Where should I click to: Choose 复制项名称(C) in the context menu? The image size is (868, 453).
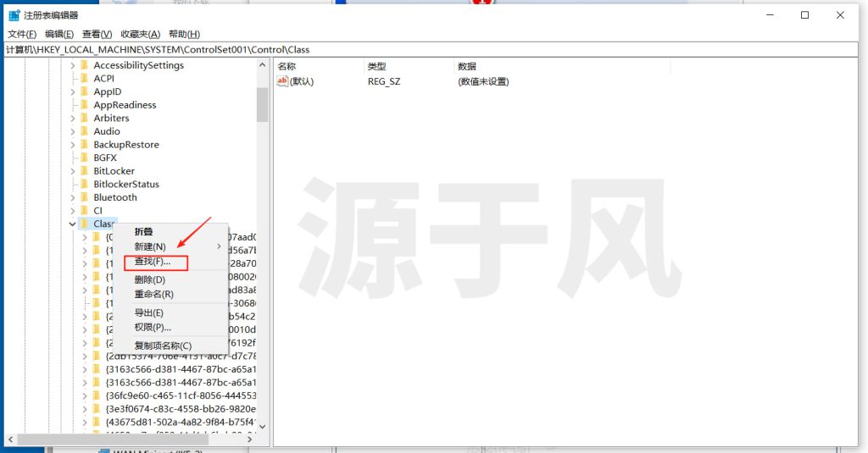171,345
